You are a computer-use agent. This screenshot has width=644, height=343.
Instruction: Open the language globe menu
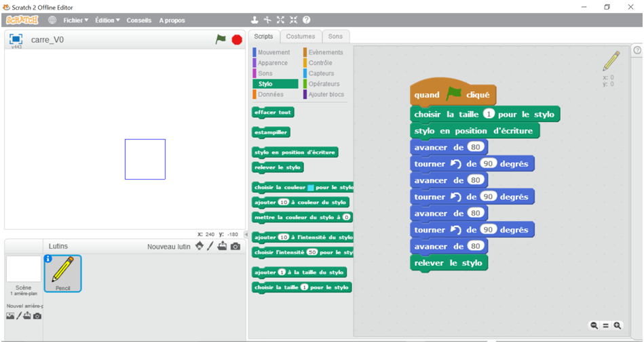coord(52,20)
